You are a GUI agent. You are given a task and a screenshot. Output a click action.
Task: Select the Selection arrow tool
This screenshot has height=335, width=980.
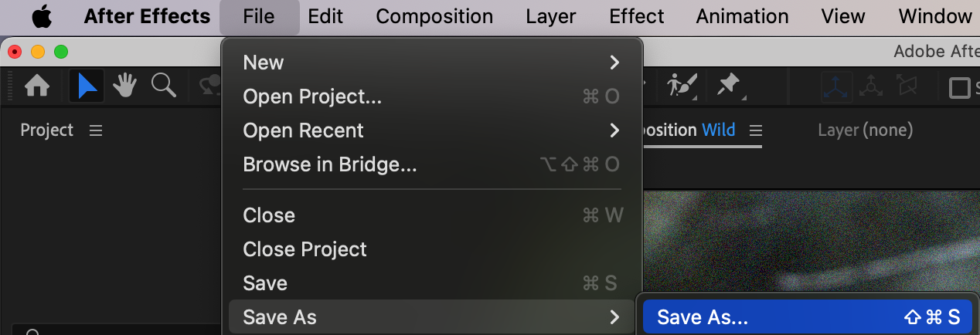click(x=87, y=86)
